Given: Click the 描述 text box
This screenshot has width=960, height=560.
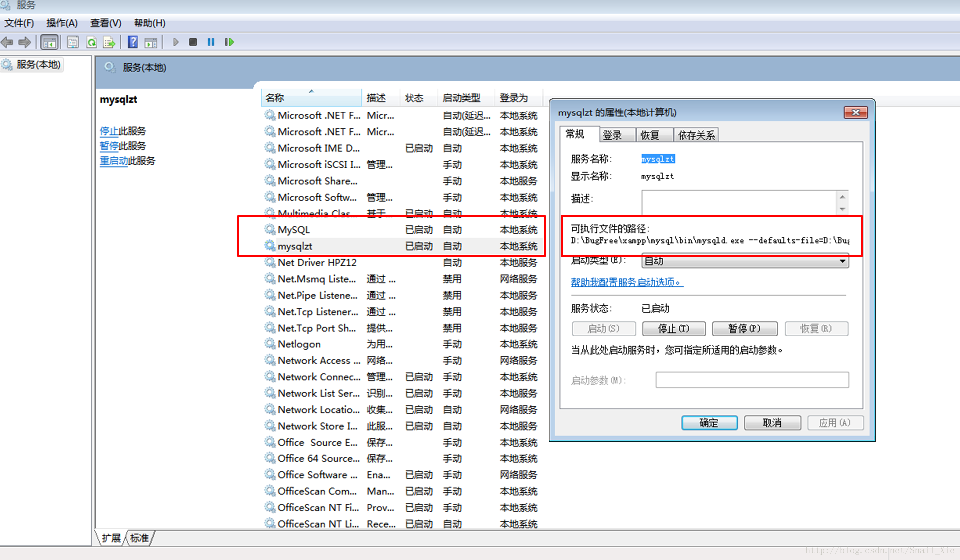Looking at the screenshot, I should pos(740,202).
